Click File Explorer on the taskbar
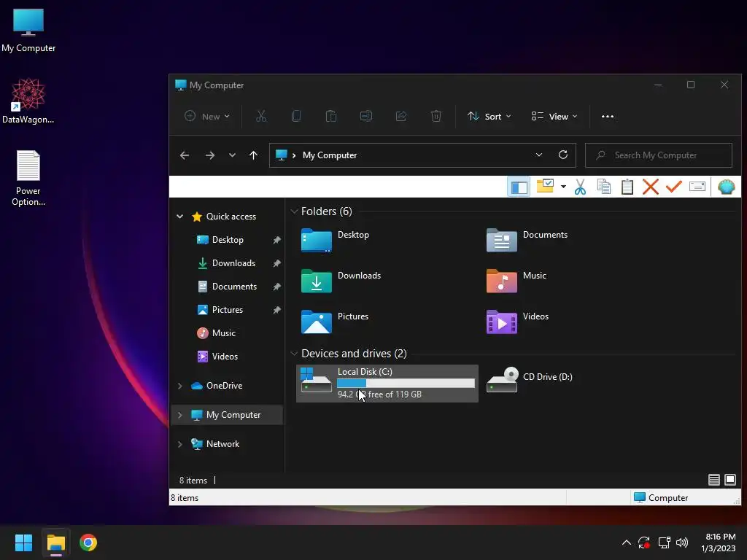747x560 pixels. pos(55,542)
